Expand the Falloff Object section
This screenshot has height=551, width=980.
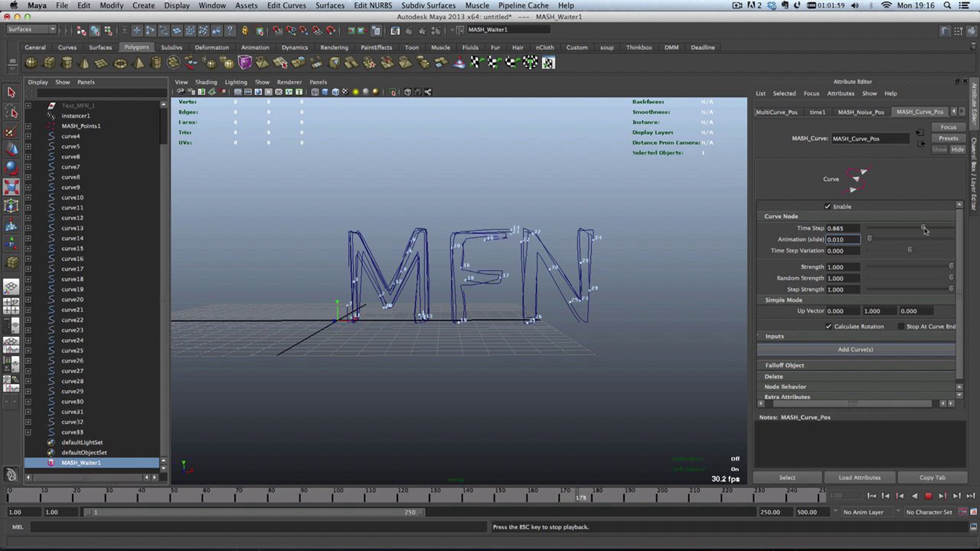click(x=856, y=365)
